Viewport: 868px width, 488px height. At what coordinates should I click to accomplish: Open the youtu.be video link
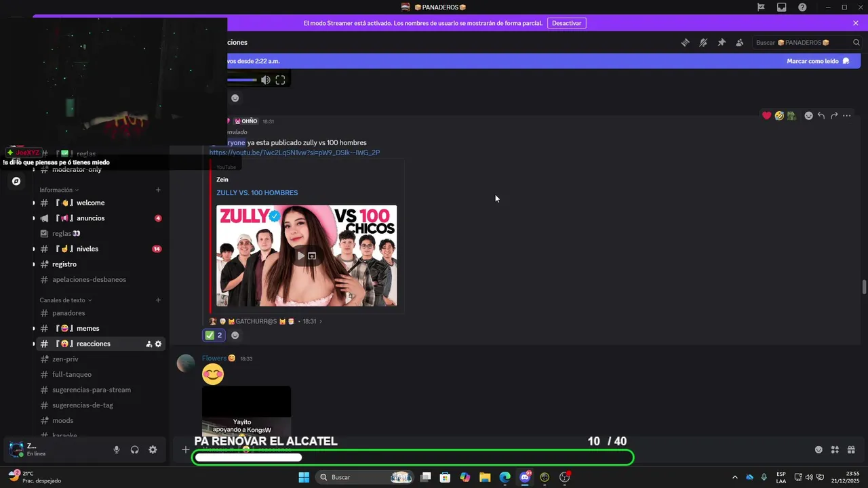[294, 152]
